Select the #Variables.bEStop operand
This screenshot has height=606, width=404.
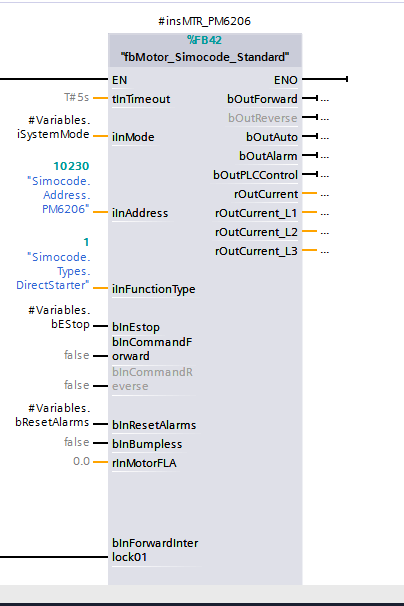click(59, 317)
